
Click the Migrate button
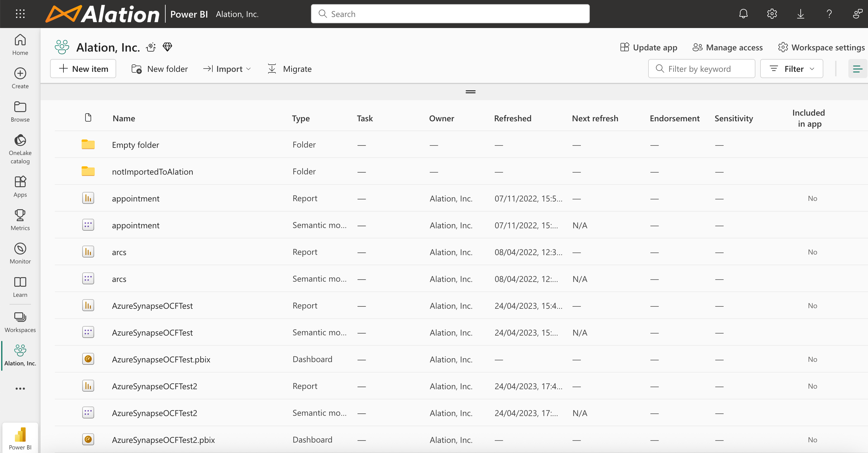pyautogui.click(x=290, y=69)
